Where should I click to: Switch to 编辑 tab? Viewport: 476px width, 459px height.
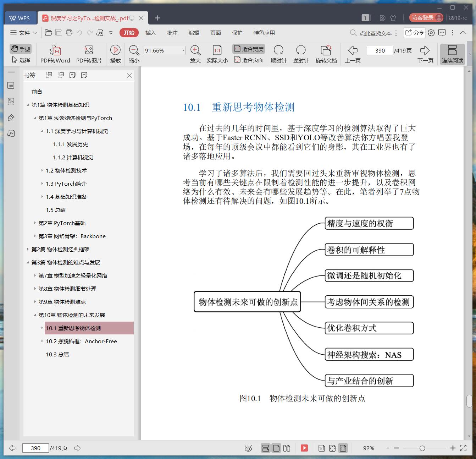pos(194,33)
